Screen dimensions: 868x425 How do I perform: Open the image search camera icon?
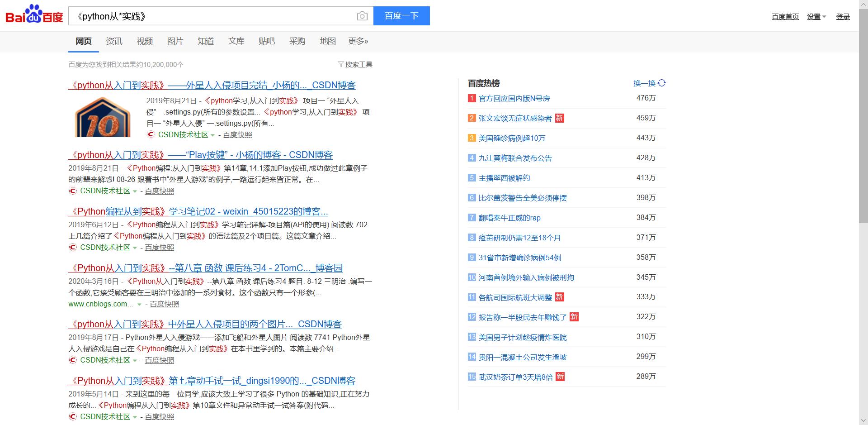point(362,16)
